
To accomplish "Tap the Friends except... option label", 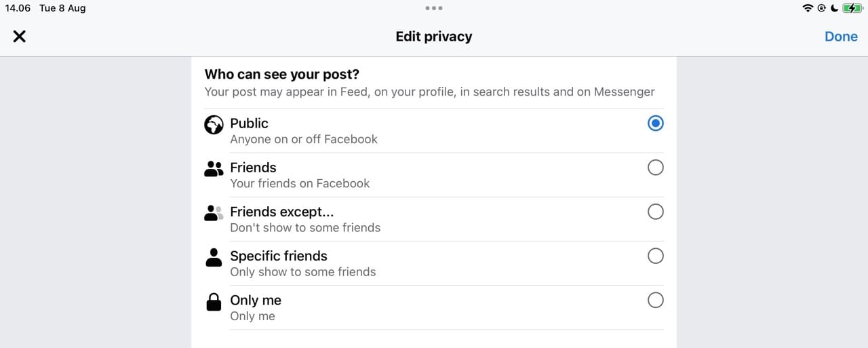I will [x=281, y=212].
